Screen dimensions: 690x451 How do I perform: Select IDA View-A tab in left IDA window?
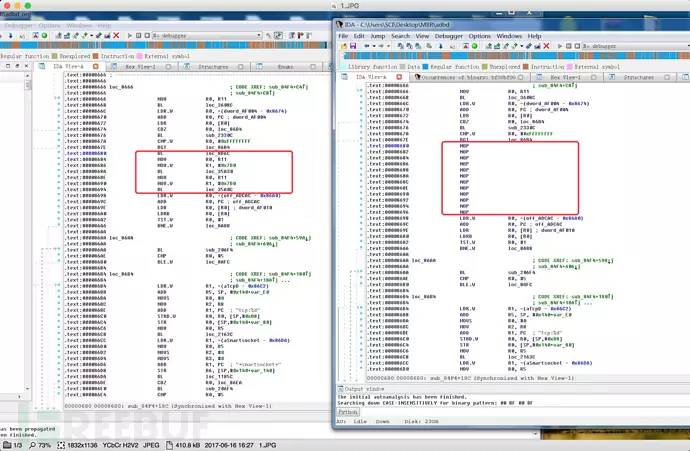click(69, 66)
